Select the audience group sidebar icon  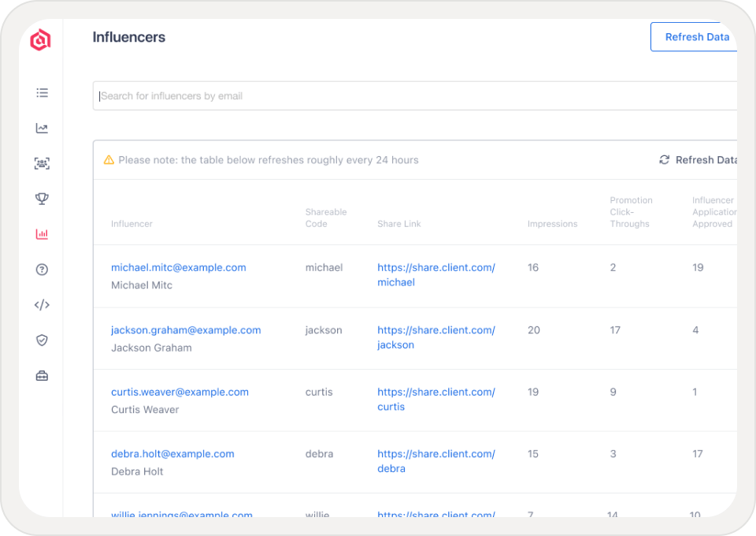[42, 164]
